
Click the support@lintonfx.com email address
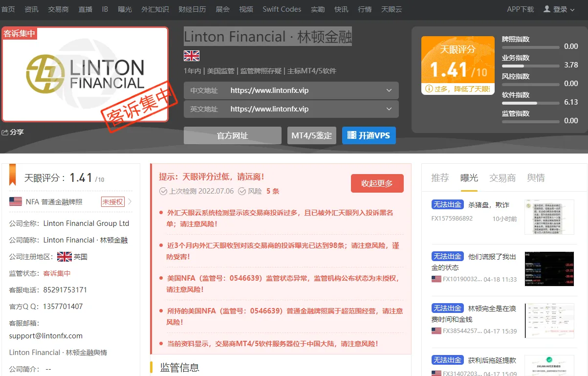point(46,336)
